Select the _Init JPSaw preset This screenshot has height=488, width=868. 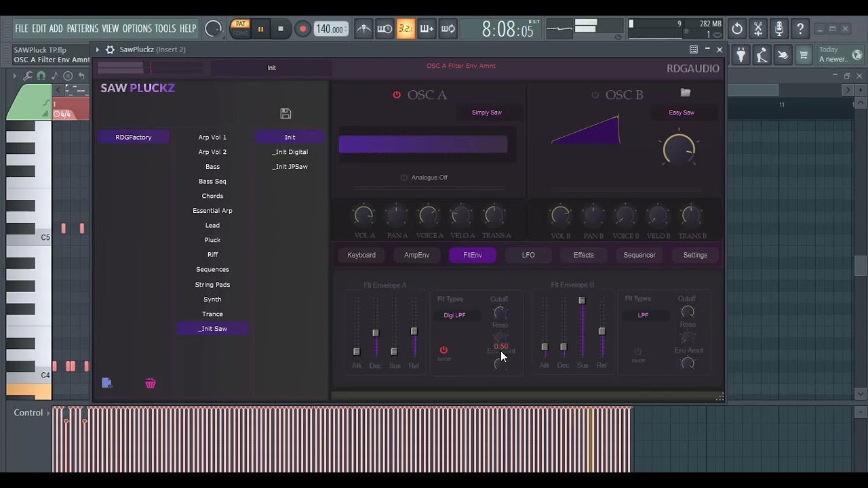(x=290, y=167)
